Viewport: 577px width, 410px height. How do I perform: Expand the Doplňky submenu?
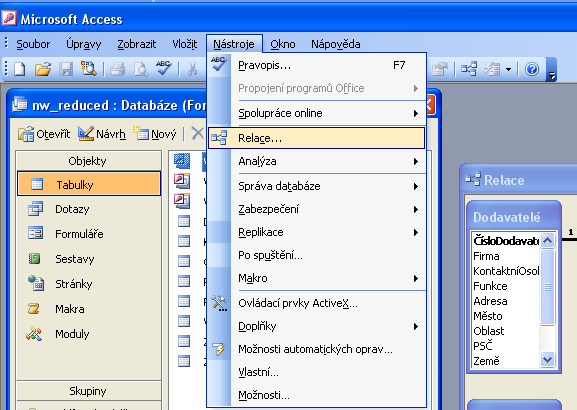tap(316, 326)
